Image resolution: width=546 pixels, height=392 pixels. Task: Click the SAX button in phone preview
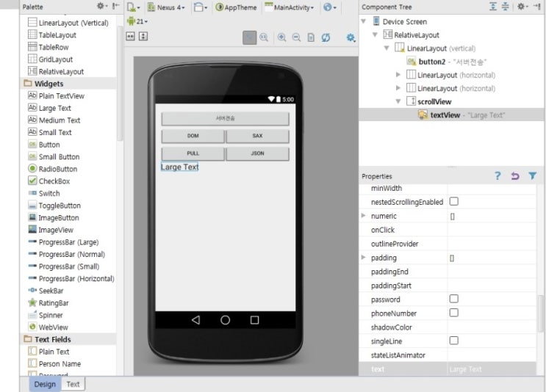pos(257,136)
